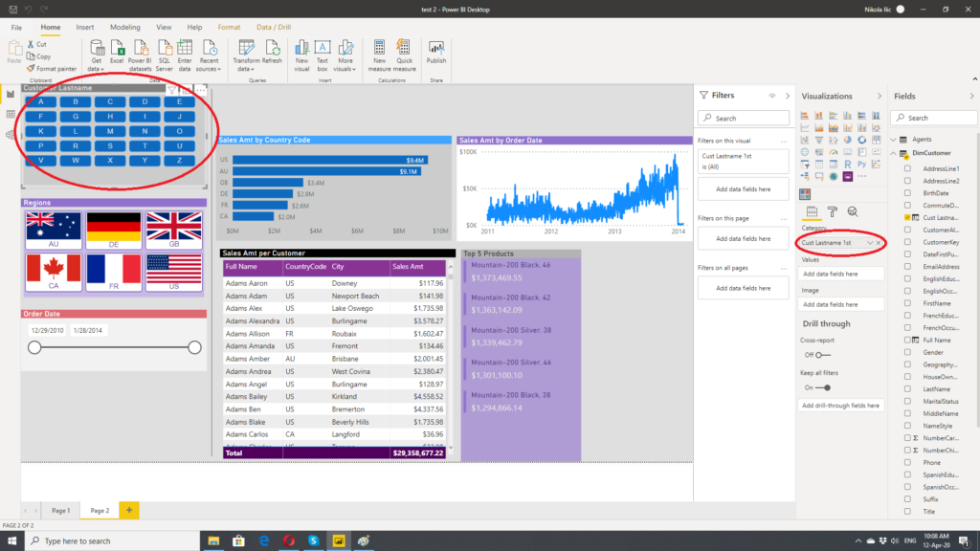Create a Quick measure
This screenshot has width=980, height=551.
pyautogui.click(x=405, y=55)
